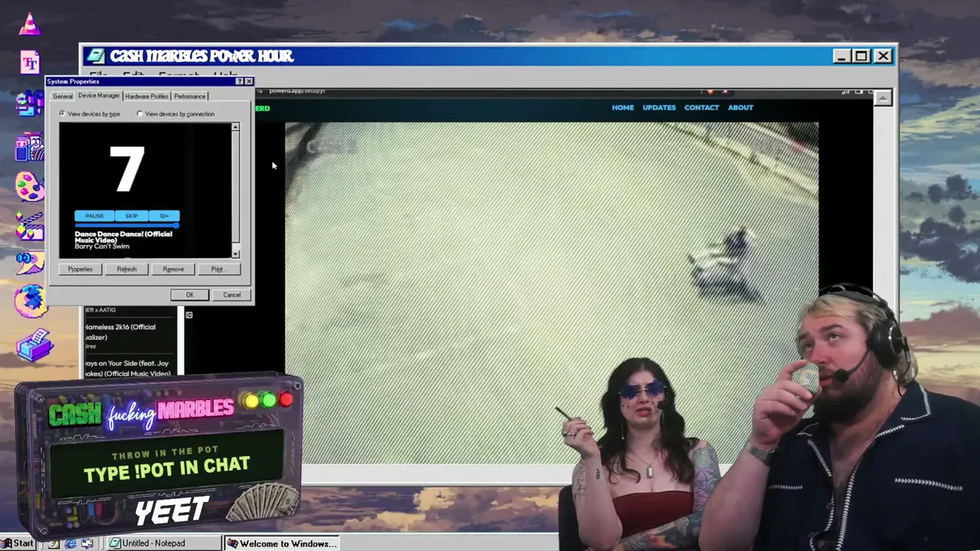
Task: Click the 10+ button
Action: (165, 216)
